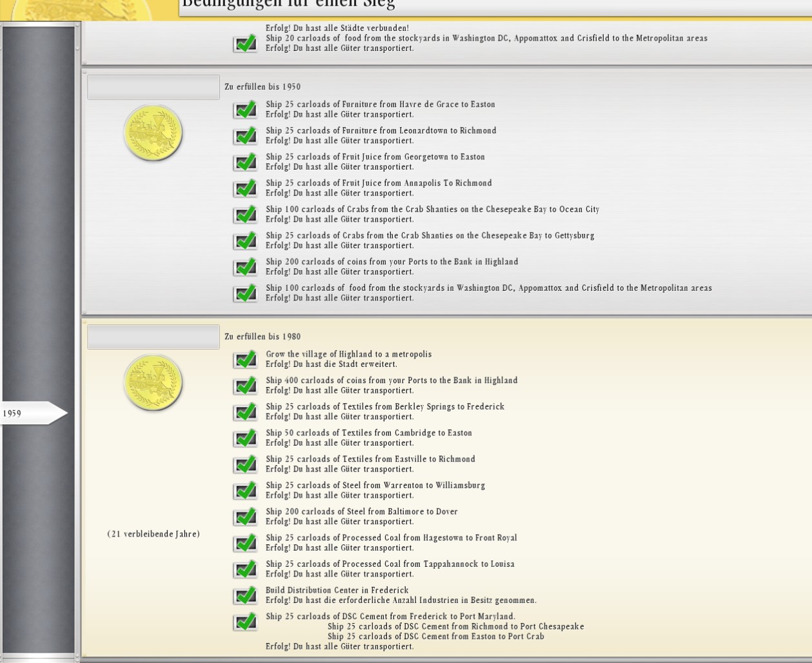Click the empty label box above the 1980 medal
Screen dimensions: 812x663
click(153, 337)
